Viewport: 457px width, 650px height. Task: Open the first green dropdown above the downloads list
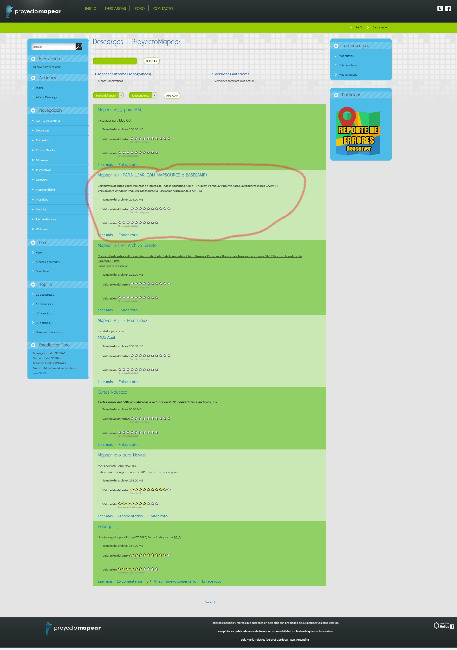coord(108,95)
